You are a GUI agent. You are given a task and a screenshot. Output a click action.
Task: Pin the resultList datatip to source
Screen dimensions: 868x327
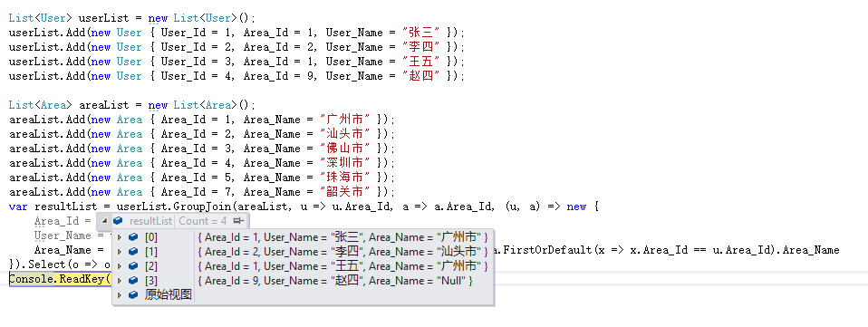point(238,221)
